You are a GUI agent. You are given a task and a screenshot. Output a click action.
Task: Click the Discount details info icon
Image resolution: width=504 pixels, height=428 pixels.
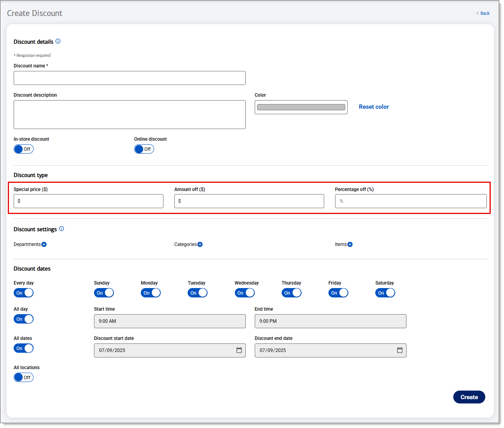tap(58, 41)
